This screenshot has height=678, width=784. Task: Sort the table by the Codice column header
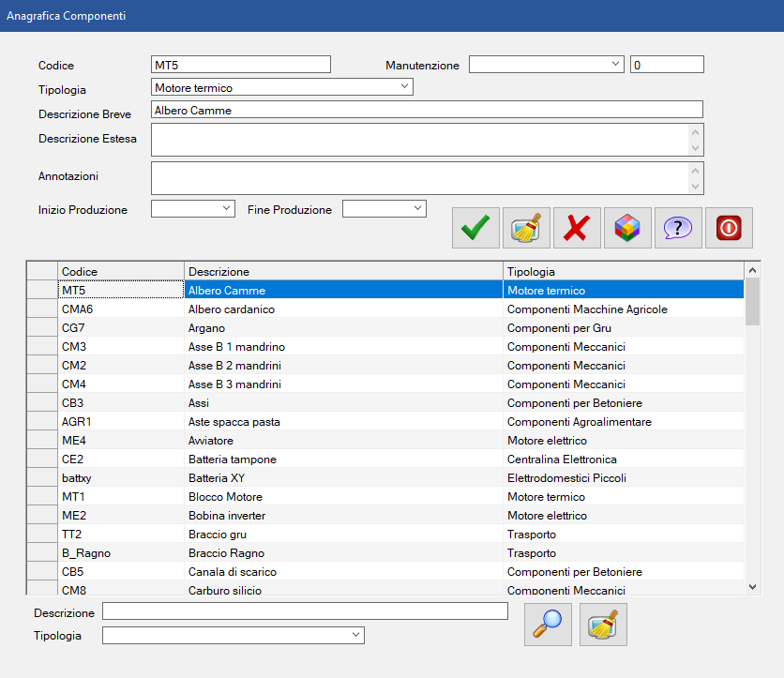[120, 271]
